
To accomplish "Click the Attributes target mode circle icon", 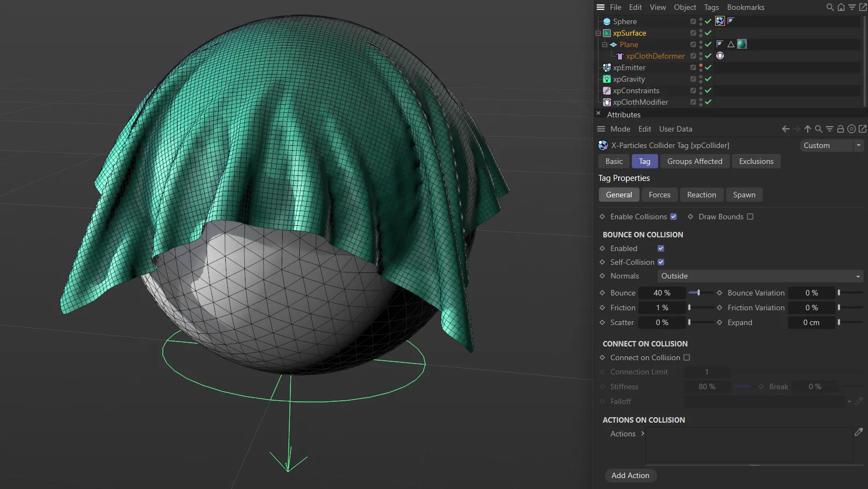I will tap(852, 129).
